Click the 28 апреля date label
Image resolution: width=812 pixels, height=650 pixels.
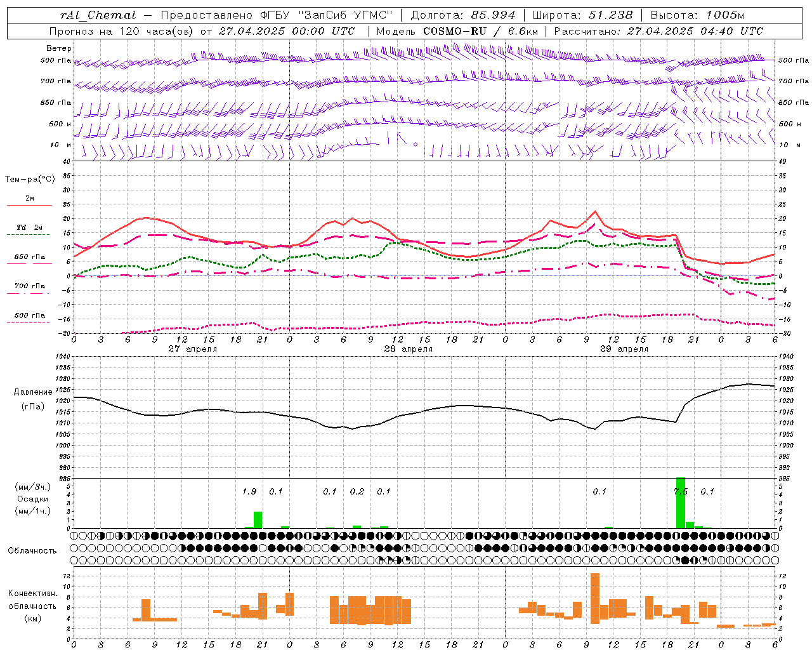pyautogui.click(x=408, y=349)
